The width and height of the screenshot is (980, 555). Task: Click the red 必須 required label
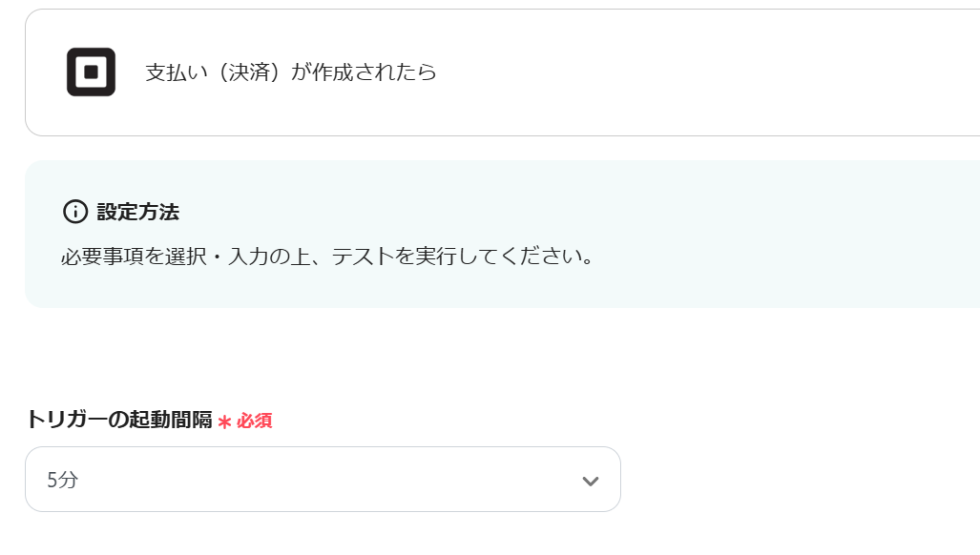coord(255,421)
